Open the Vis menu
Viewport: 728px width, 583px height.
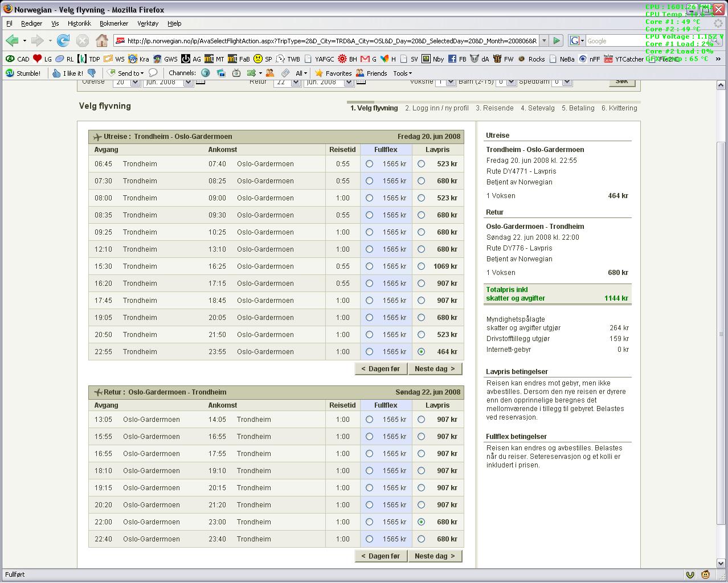coord(55,23)
